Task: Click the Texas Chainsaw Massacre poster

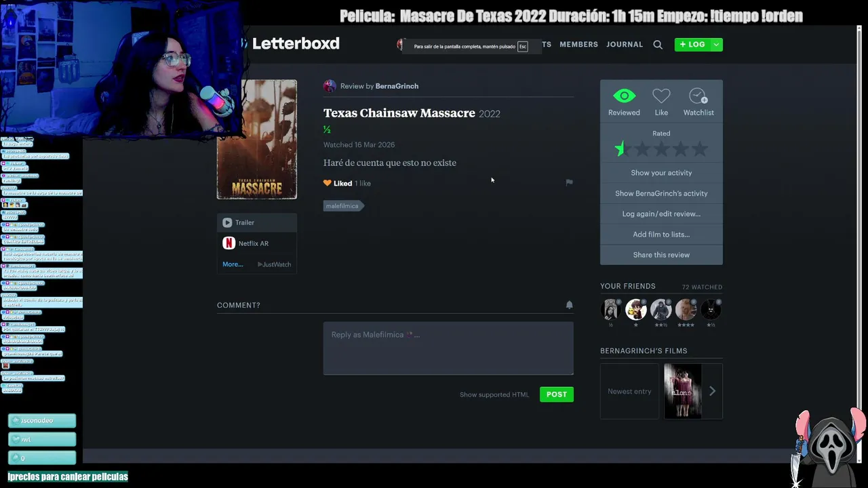Action: coord(257,140)
